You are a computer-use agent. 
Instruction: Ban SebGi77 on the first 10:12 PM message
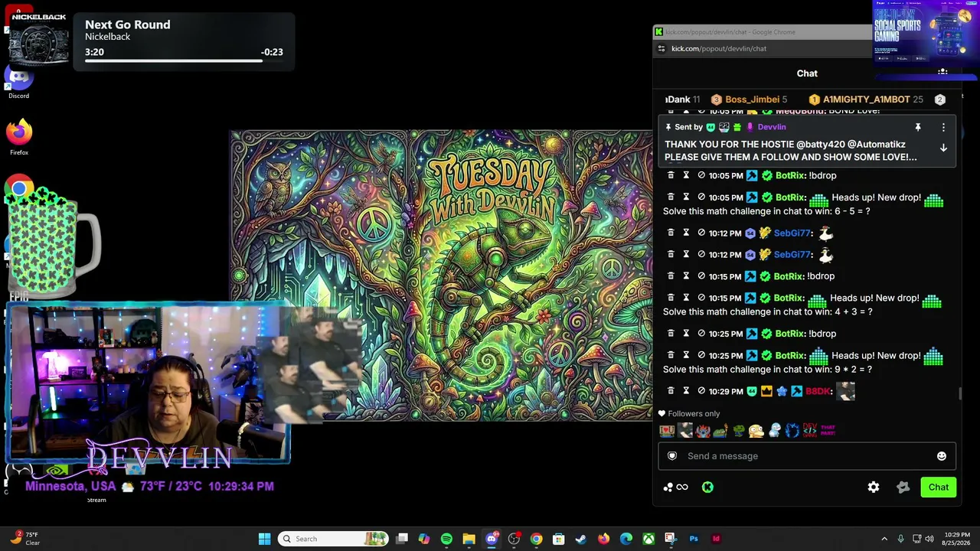[701, 233]
